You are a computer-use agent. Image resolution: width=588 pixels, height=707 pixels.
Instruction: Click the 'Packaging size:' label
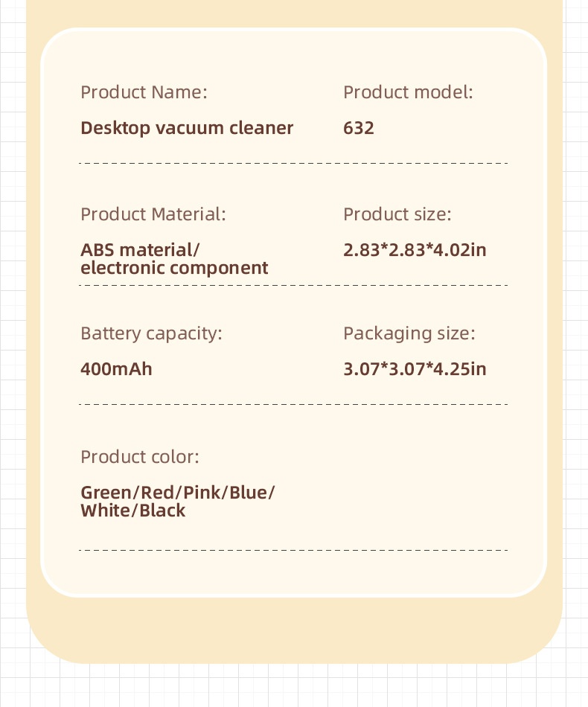click(x=409, y=333)
